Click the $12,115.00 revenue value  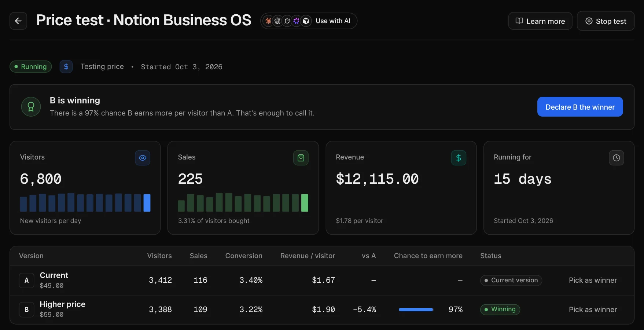coord(377,179)
